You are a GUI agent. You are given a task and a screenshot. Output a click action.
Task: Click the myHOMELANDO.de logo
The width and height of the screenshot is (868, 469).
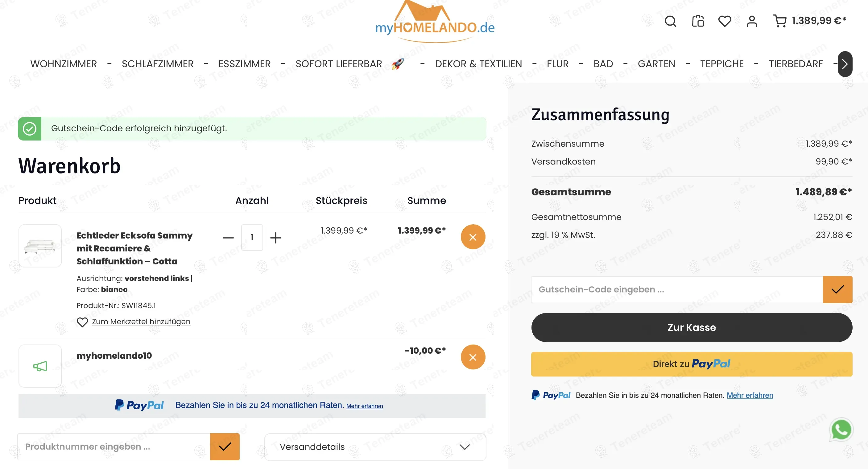[435, 22]
